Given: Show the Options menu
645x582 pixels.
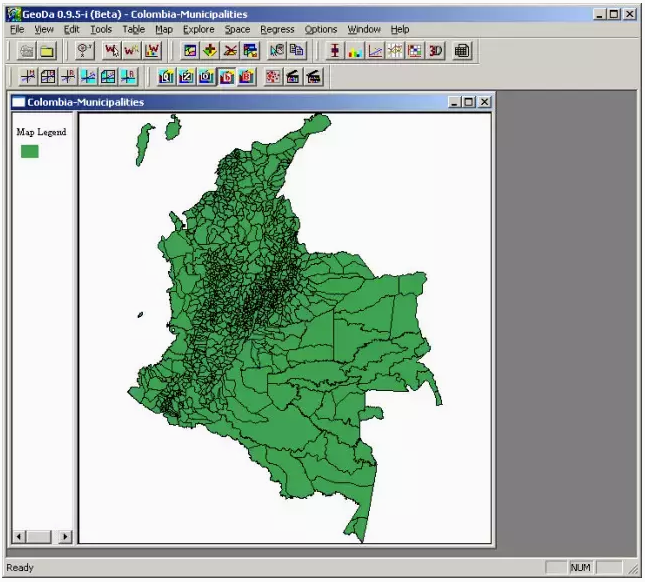Looking at the screenshot, I should [x=321, y=30].
